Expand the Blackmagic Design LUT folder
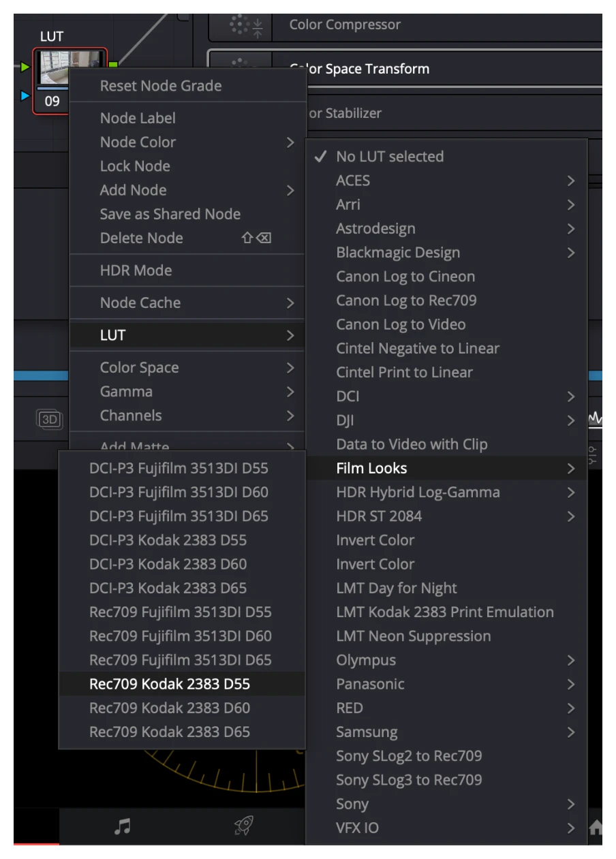This screenshot has height=859, width=616. click(446, 252)
